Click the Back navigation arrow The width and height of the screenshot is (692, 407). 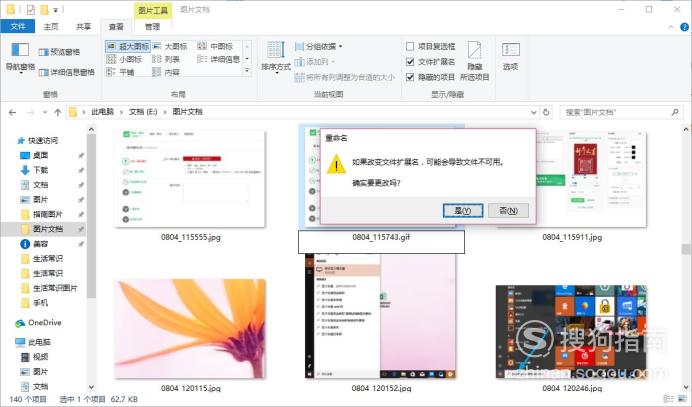pyautogui.click(x=12, y=112)
